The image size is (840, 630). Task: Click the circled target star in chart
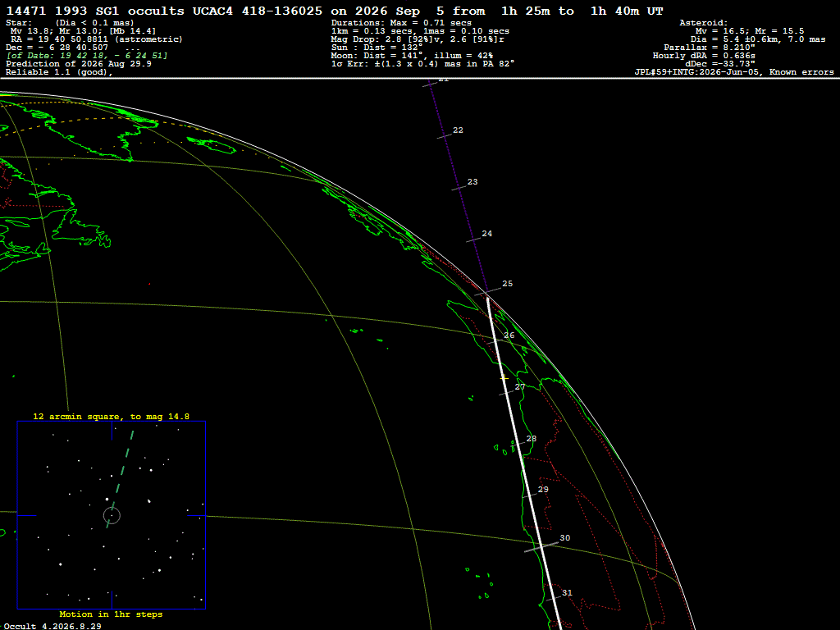pos(112,515)
